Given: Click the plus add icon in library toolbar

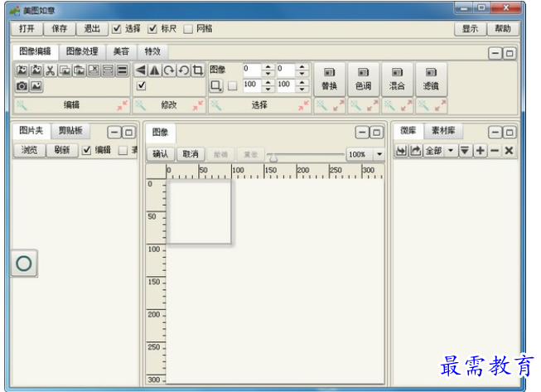Looking at the screenshot, I should (480, 151).
